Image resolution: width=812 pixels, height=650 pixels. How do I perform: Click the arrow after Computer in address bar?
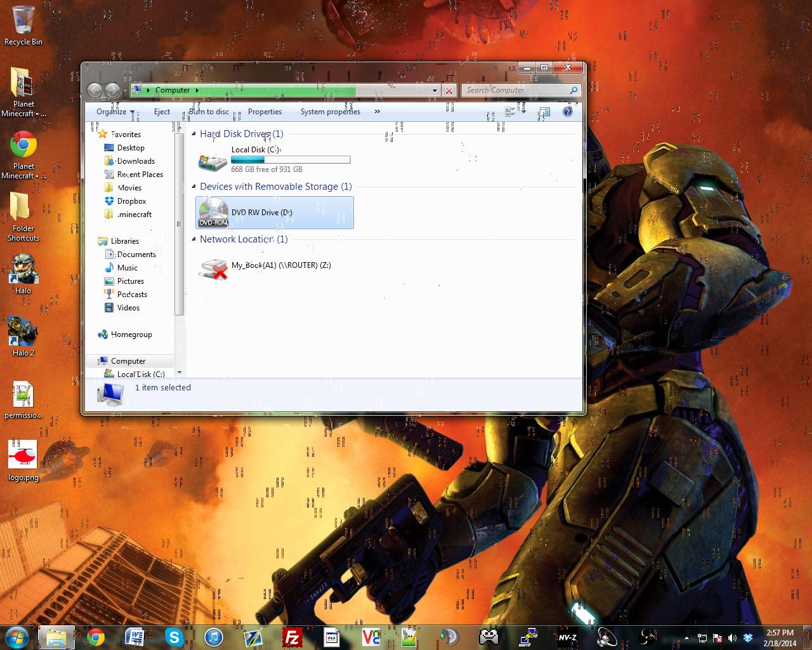(197, 90)
